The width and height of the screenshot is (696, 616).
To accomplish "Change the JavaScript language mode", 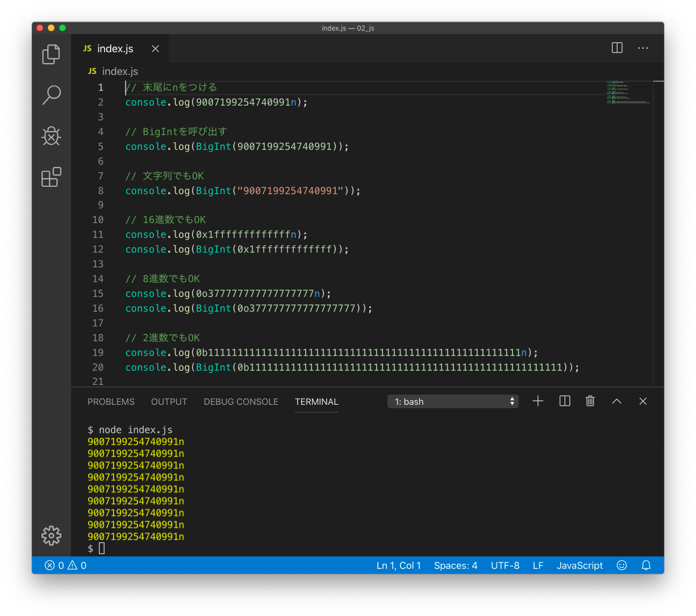I will 580,565.
